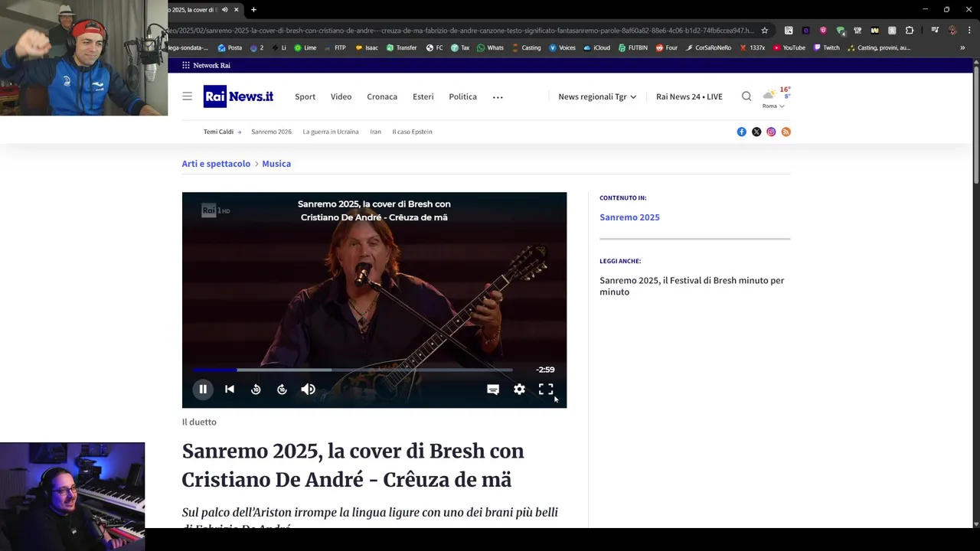Open the Whats bookmark

pyautogui.click(x=490, y=47)
